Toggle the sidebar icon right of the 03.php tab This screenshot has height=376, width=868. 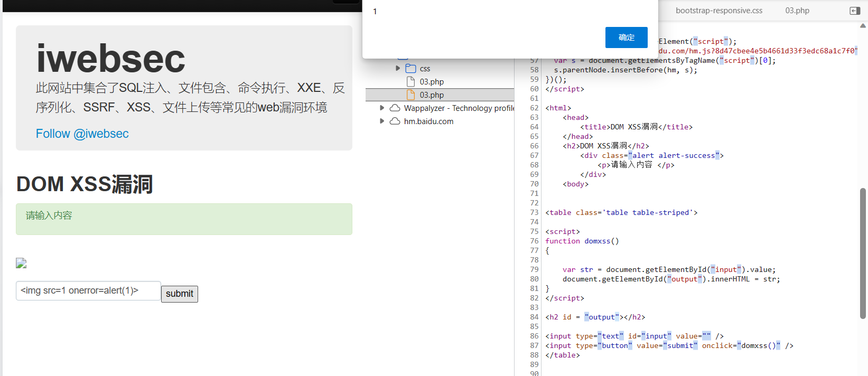(x=855, y=11)
